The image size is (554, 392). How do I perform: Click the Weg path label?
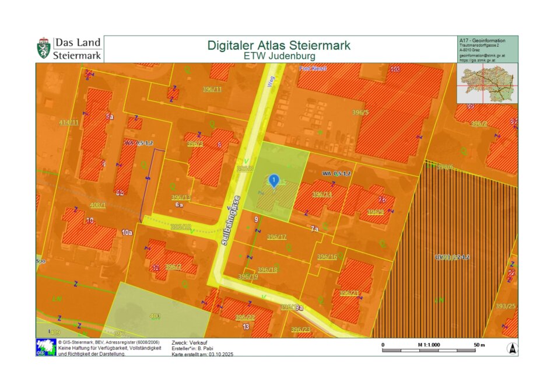(271, 82)
